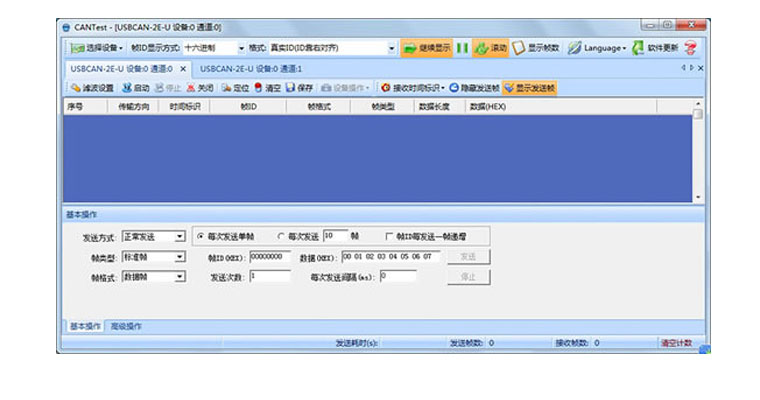The width and height of the screenshot is (760, 400).
Task: Select the 每次发送 multiple frames radio button
Action: 280,236
